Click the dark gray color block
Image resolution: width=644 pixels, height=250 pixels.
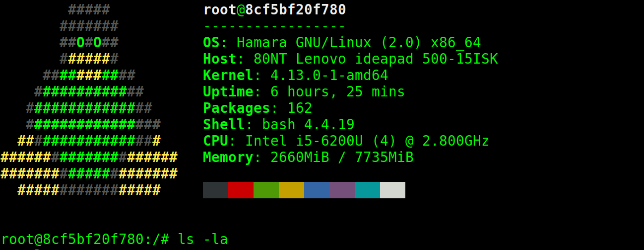(215, 190)
